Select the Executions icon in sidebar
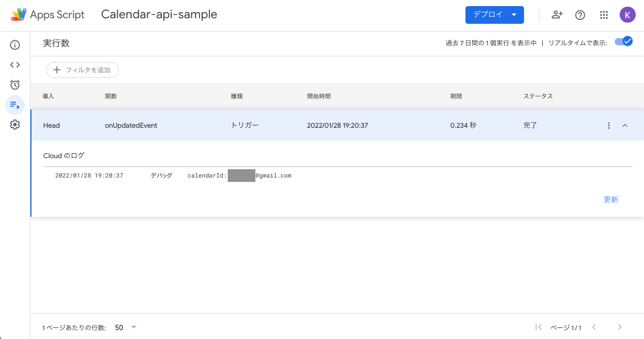This screenshot has width=644, height=339. click(15, 105)
